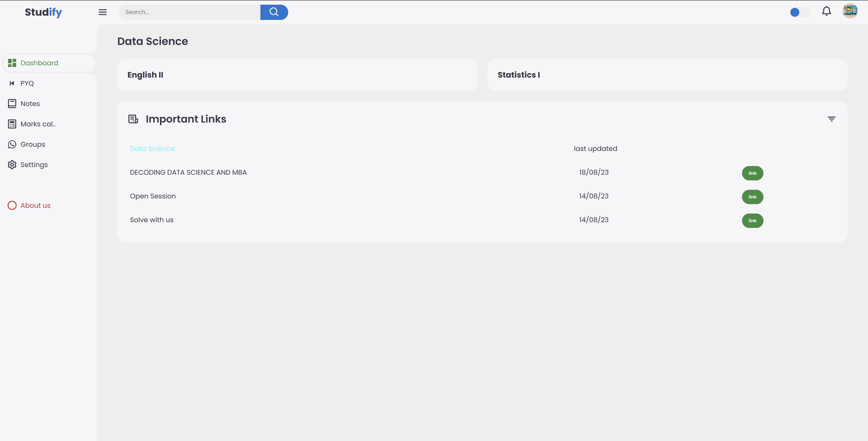Click the Notes book icon
Image resolution: width=868 pixels, height=441 pixels.
12,103
